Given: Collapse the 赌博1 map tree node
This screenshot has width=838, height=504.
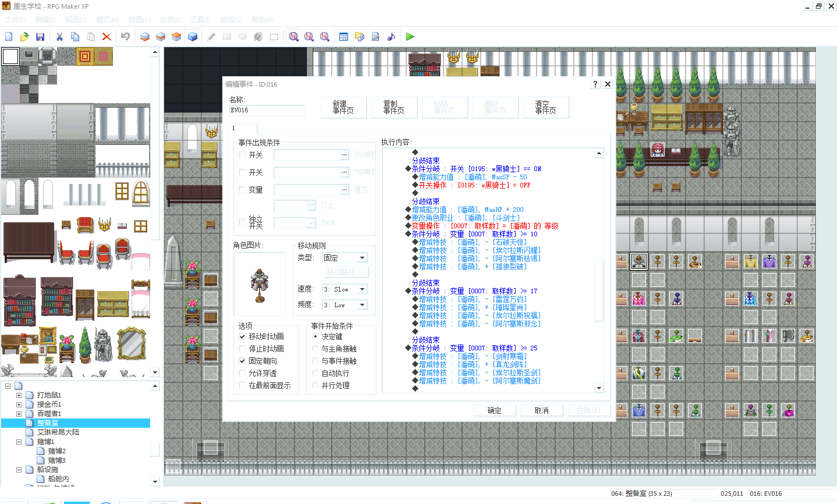Looking at the screenshot, I should coord(19,442).
